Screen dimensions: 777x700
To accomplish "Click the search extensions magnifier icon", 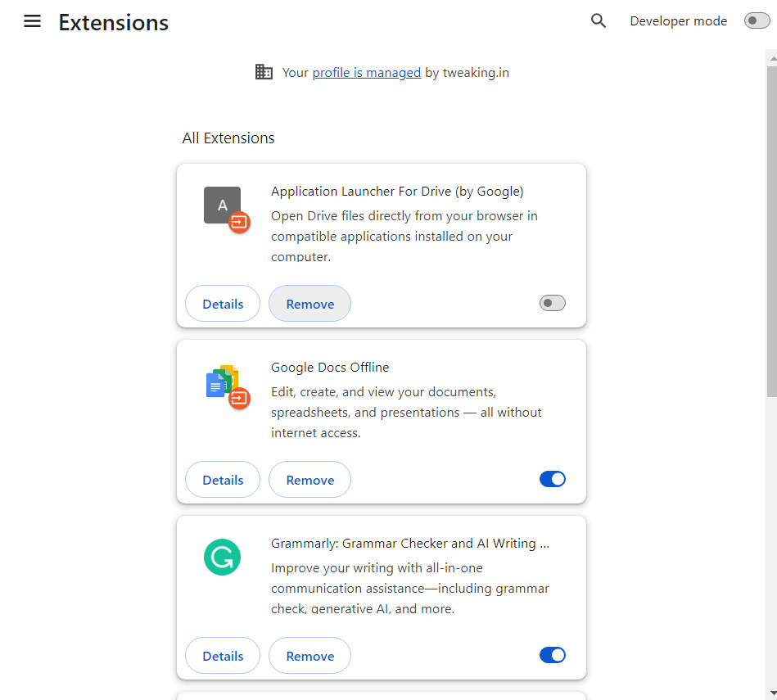I will (x=599, y=21).
